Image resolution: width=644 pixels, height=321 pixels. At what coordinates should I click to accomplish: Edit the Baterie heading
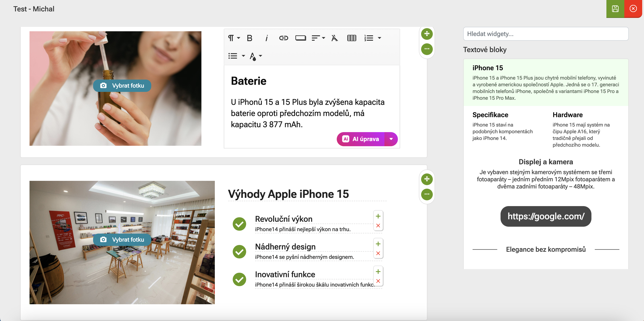(248, 81)
